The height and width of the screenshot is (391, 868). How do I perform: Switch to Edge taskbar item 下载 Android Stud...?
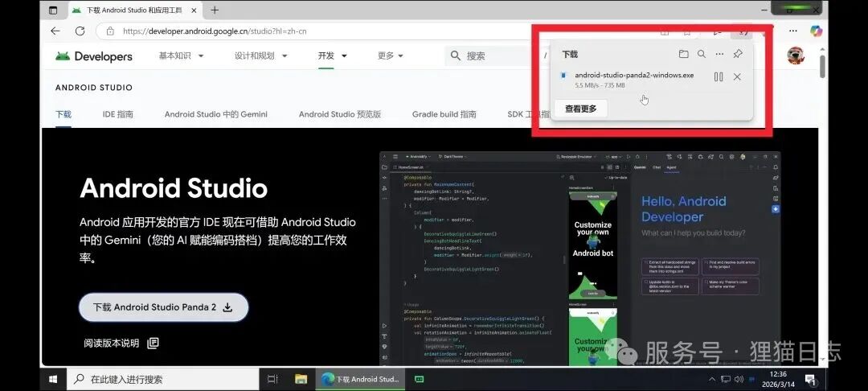361,380
